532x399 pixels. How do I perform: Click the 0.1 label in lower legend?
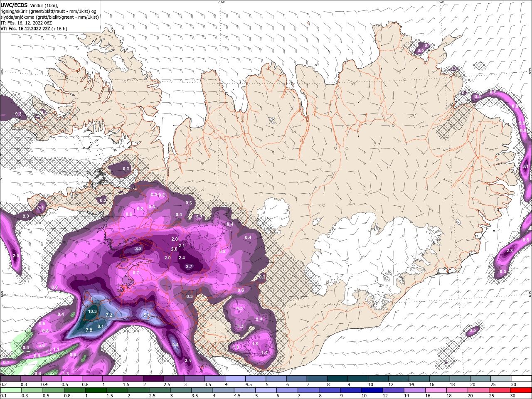click(3, 396)
